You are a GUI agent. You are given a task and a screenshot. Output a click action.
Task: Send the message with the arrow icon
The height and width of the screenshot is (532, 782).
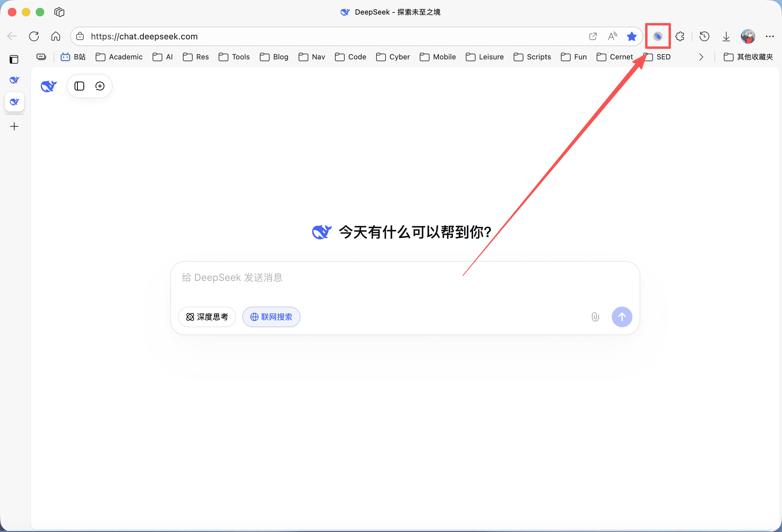tap(622, 317)
